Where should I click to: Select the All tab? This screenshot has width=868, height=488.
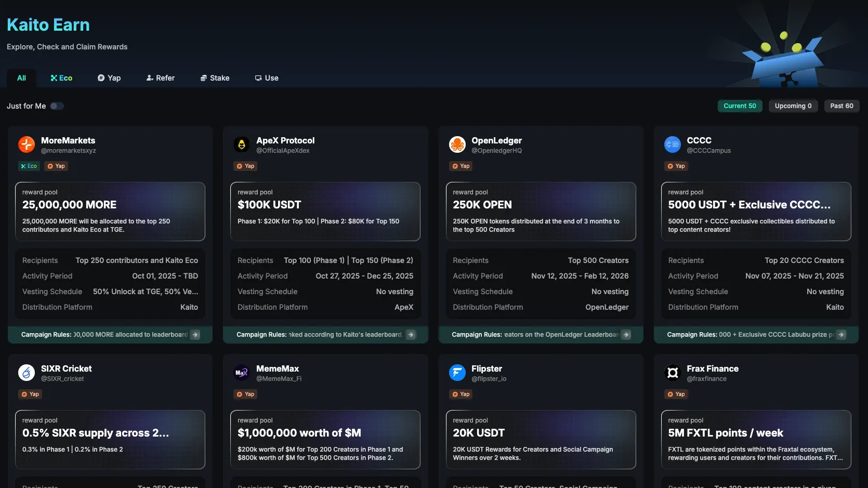[x=21, y=78]
